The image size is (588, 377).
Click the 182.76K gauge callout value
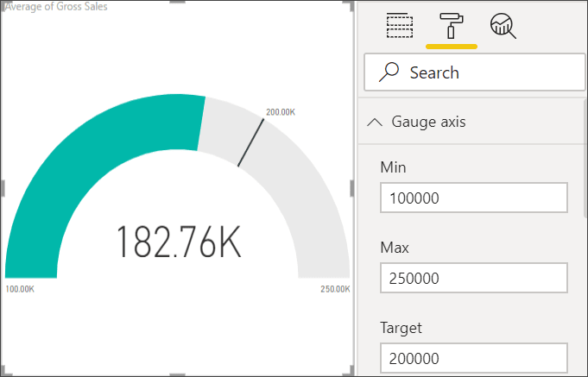click(179, 242)
